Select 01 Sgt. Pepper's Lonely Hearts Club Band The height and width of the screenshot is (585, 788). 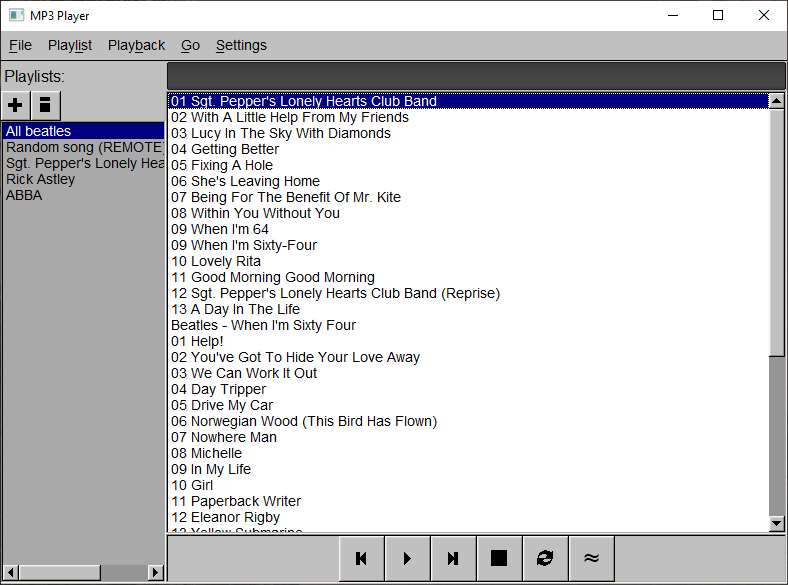coord(468,101)
